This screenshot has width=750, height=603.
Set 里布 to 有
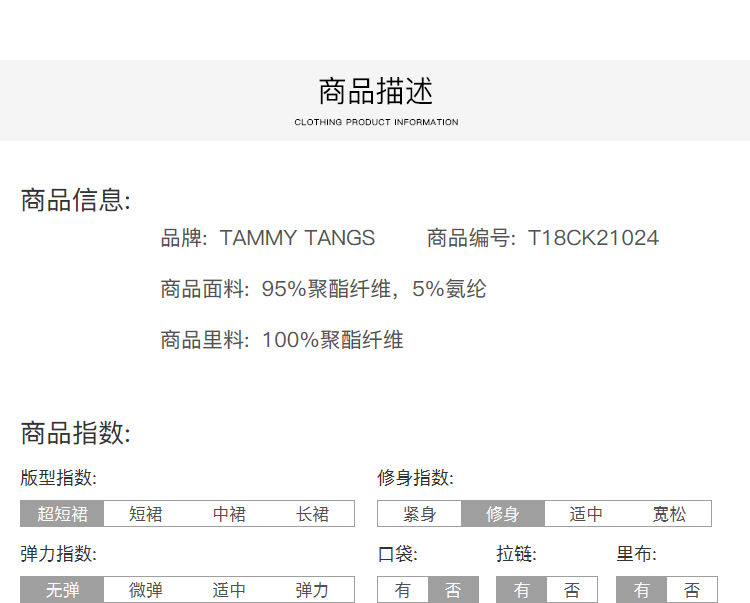(x=641, y=590)
